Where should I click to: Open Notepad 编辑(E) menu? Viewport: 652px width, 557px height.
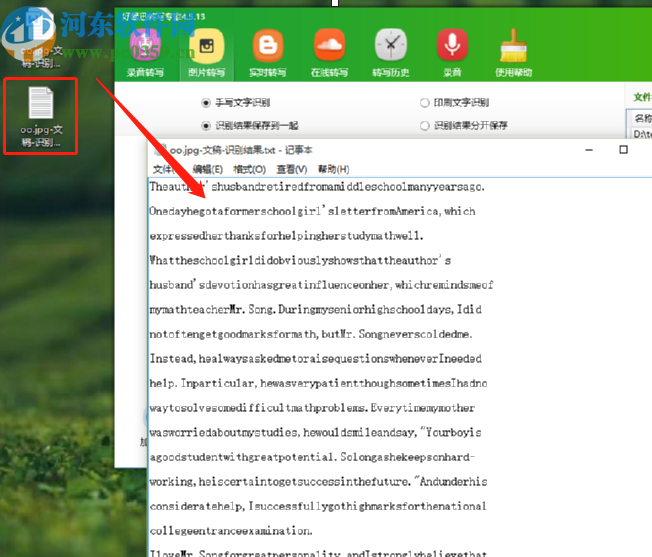click(x=207, y=169)
